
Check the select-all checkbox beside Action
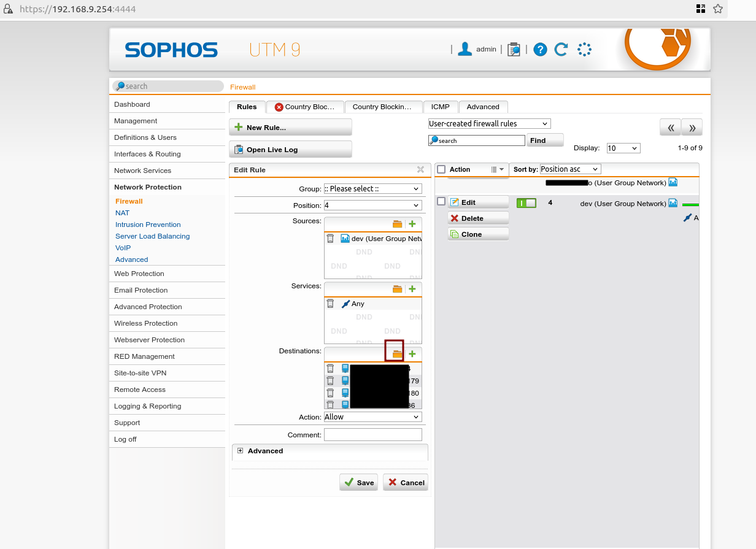click(x=441, y=169)
